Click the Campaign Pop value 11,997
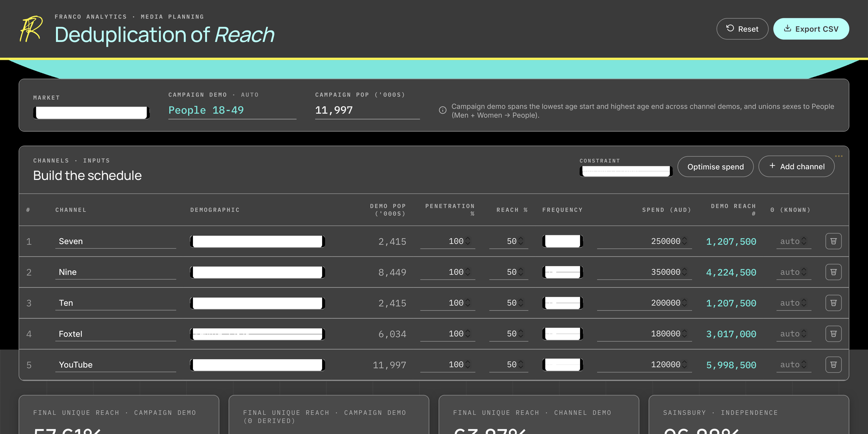 (x=334, y=110)
